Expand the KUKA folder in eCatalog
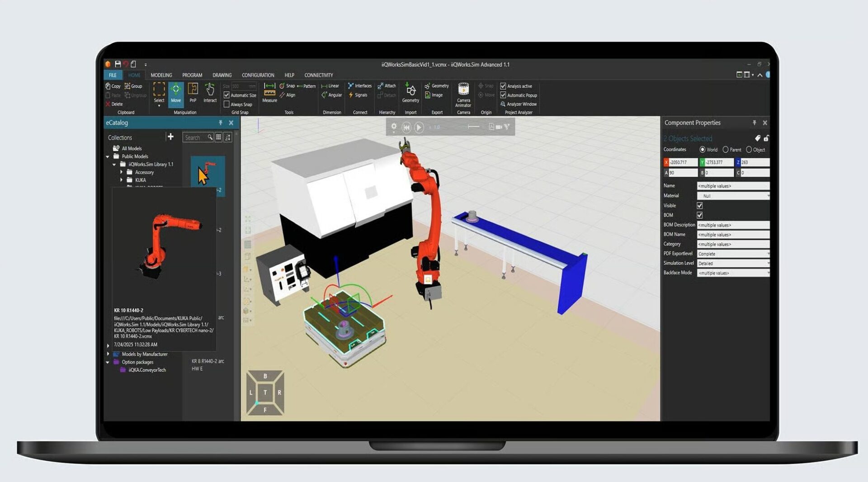The height and width of the screenshot is (482, 868). (x=121, y=180)
